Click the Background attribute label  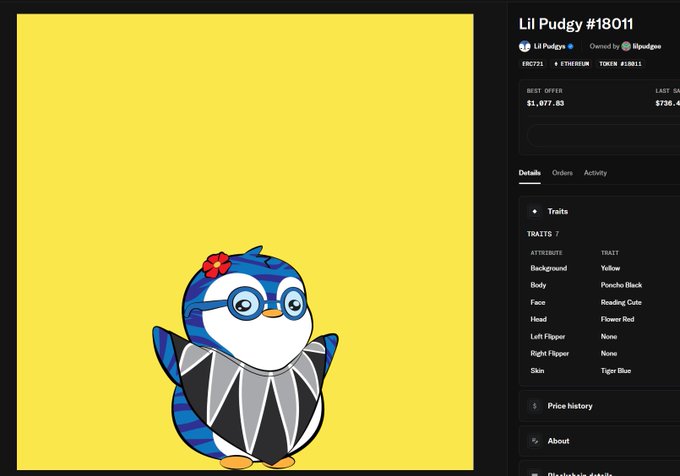[x=549, y=268]
